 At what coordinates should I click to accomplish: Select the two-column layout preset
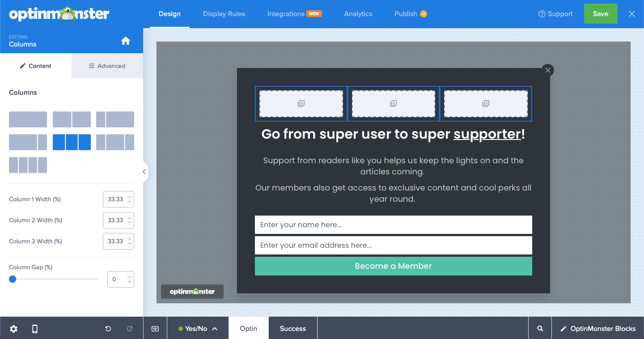pos(72,119)
